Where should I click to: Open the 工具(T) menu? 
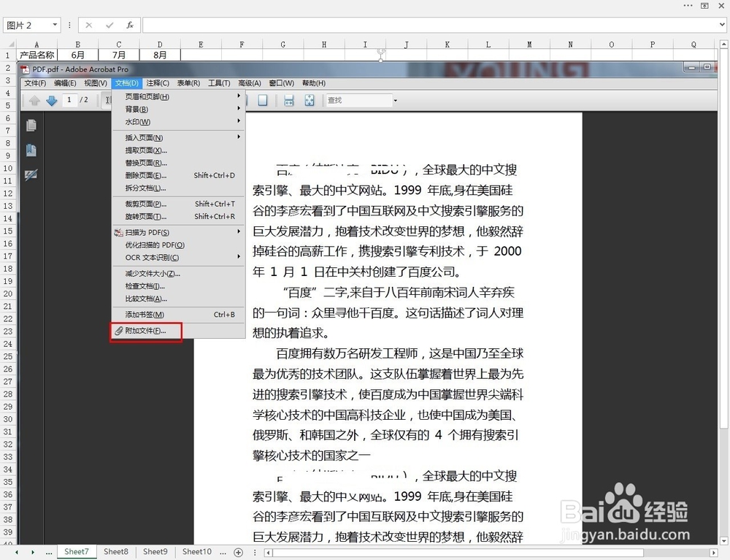click(x=219, y=83)
